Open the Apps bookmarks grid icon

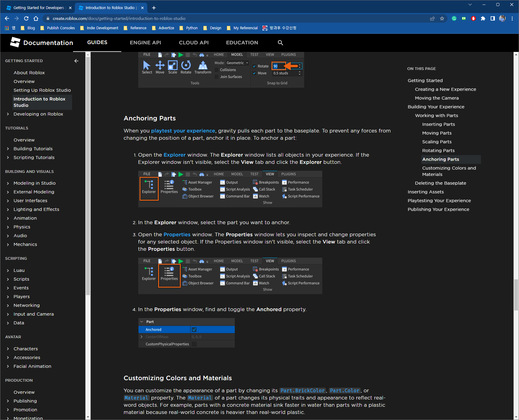(7, 28)
